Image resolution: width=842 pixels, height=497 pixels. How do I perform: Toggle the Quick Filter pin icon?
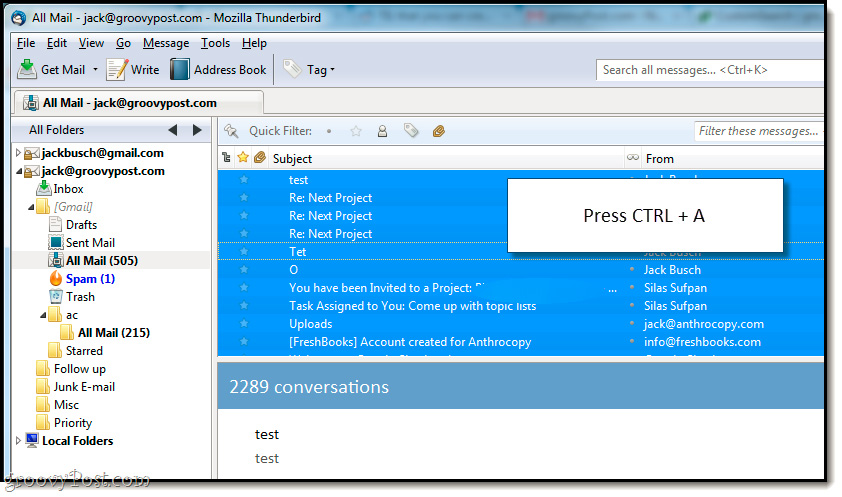click(231, 131)
